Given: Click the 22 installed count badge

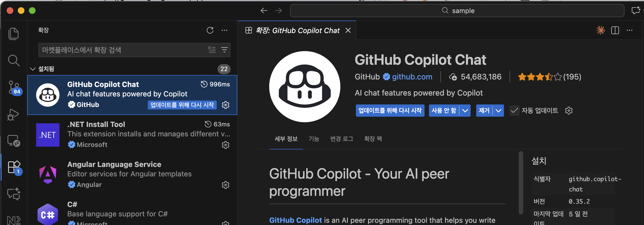Looking at the screenshot, I should pyautogui.click(x=224, y=69).
